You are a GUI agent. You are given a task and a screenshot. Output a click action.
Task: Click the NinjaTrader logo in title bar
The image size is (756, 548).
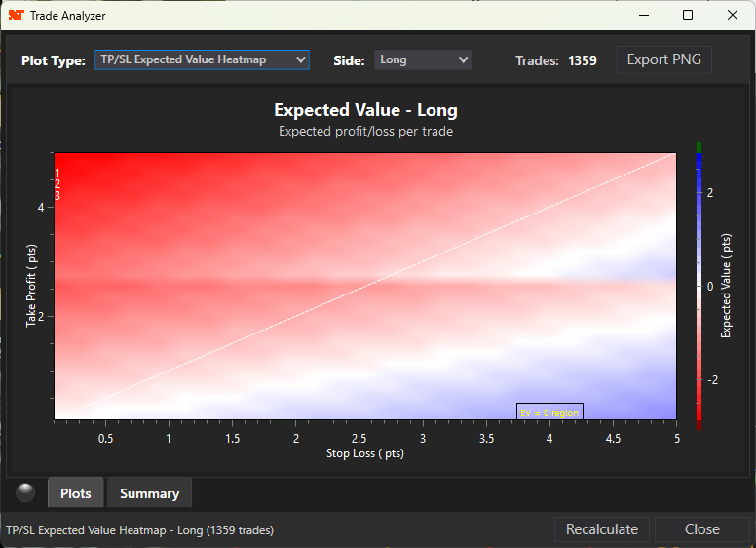click(16, 16)
